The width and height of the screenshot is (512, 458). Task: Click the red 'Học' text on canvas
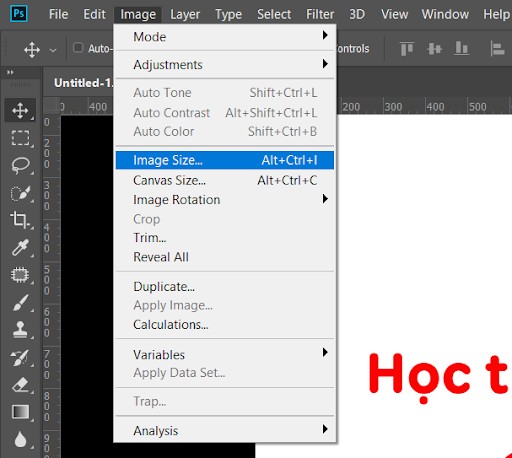pos(419,378)
